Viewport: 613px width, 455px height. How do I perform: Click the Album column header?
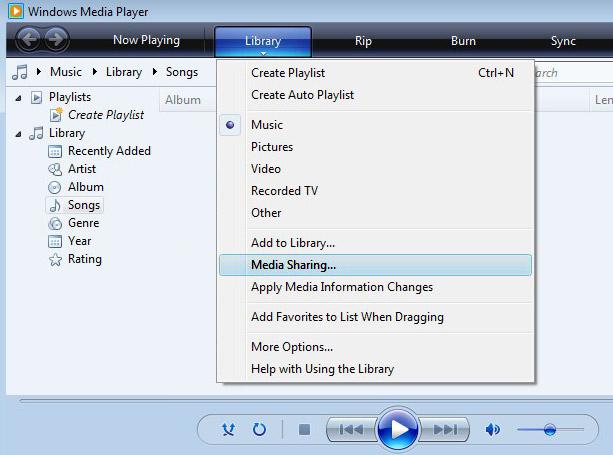click(188, 100)
